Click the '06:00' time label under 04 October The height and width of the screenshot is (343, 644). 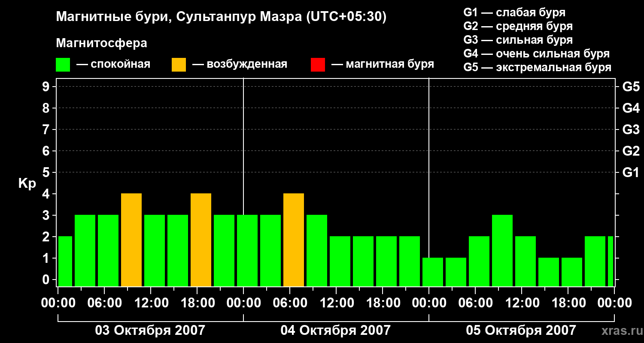290,303
